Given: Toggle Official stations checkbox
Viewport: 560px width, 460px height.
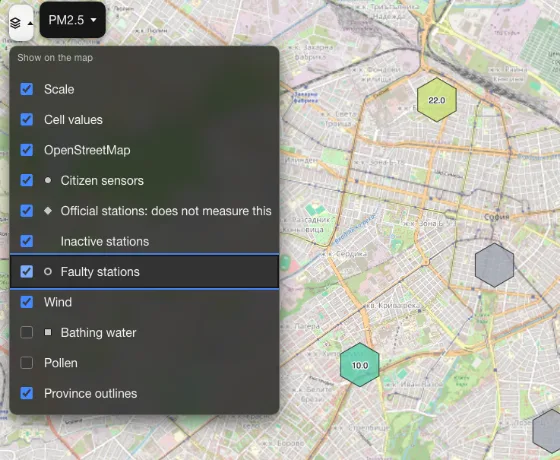Looking at the screenshot, I should click(27, 211).
